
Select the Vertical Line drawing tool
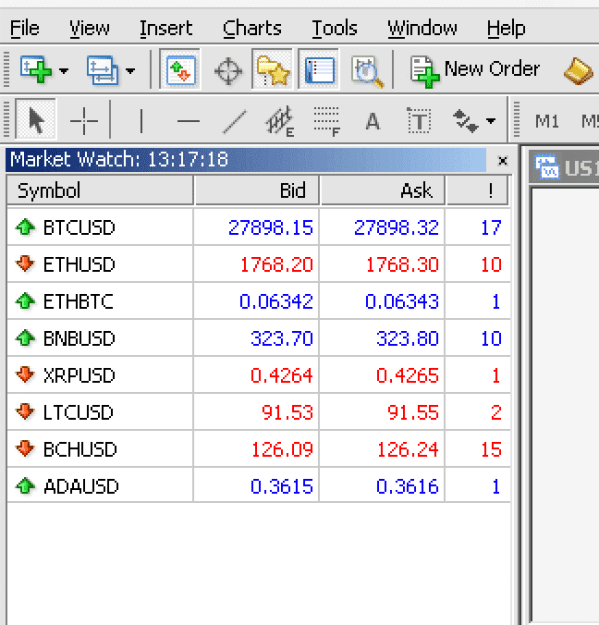[141, 121]
